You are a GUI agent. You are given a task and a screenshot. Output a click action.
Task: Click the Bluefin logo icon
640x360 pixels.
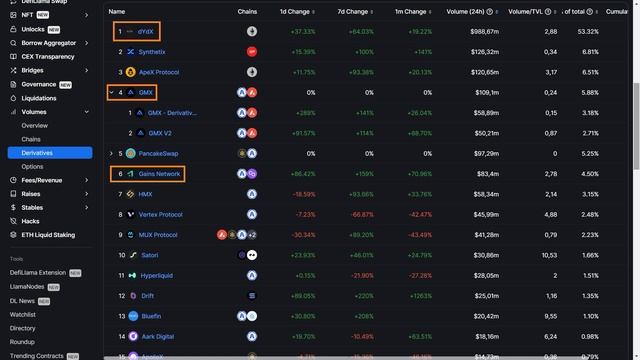tap(133, 316)
